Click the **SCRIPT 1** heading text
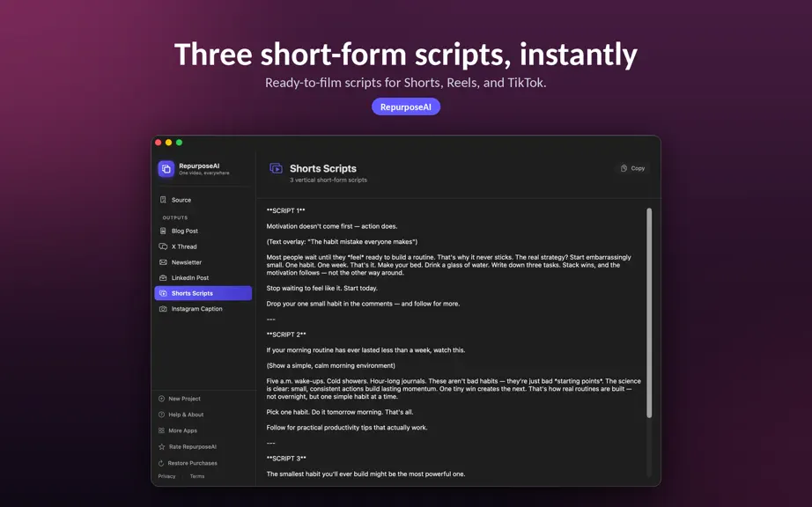The image size is (812, 507). pyautogui.click(x=286, y=210)
